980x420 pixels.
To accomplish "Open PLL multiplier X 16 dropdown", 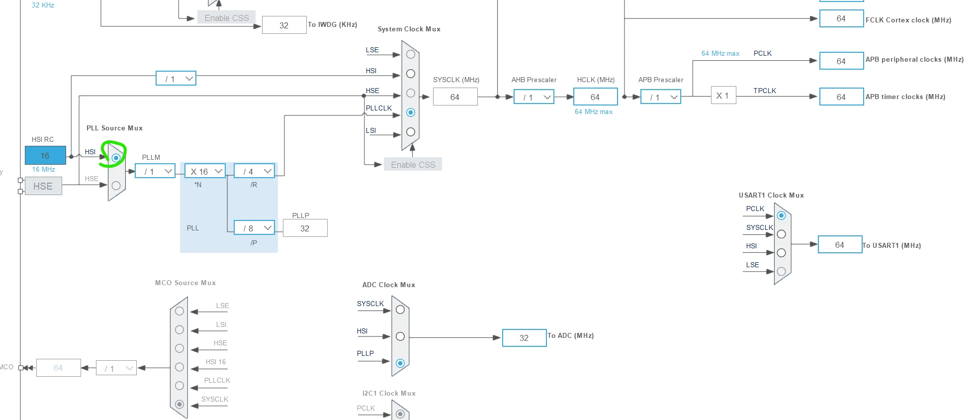I will point(205,171).
